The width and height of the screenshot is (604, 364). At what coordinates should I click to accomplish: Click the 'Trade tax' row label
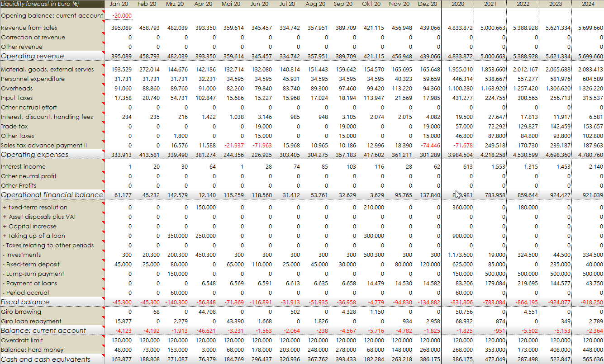tap(14, 127)
